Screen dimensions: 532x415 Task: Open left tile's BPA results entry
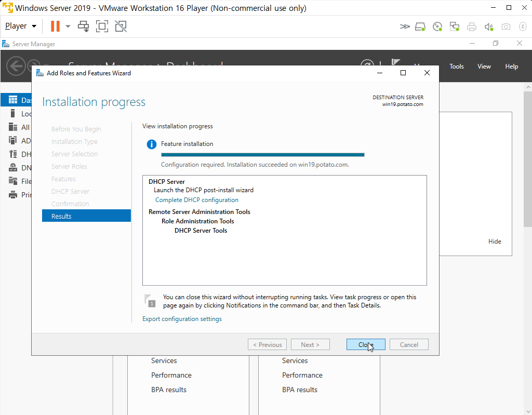(169, 390)
